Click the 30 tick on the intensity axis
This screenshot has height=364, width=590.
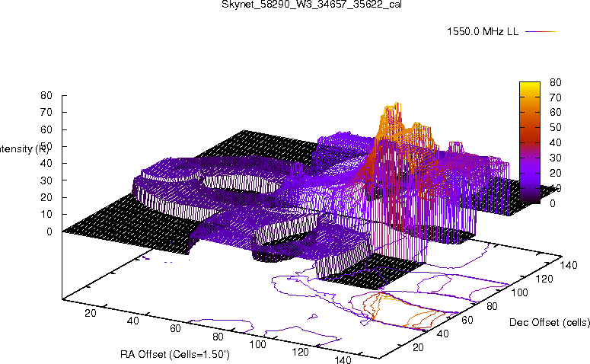(x=46, y=180)
